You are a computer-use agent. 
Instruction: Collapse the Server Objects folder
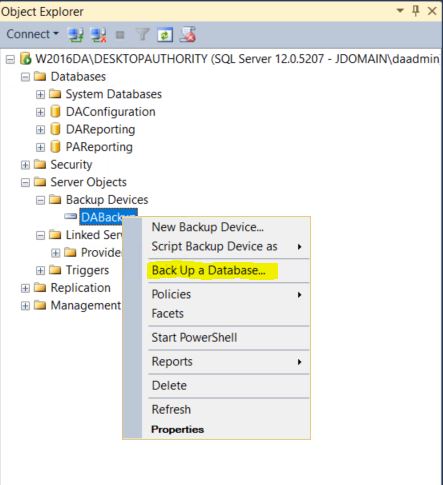coord(25,183)
